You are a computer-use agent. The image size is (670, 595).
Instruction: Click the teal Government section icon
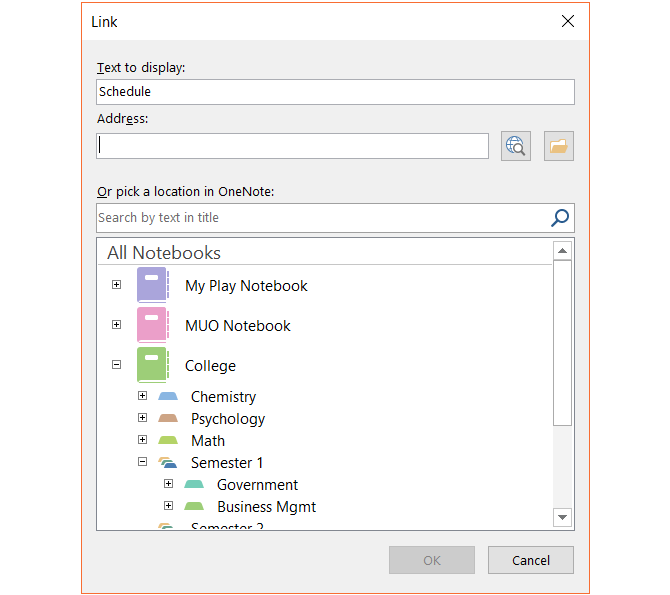(x=194, y=484)
